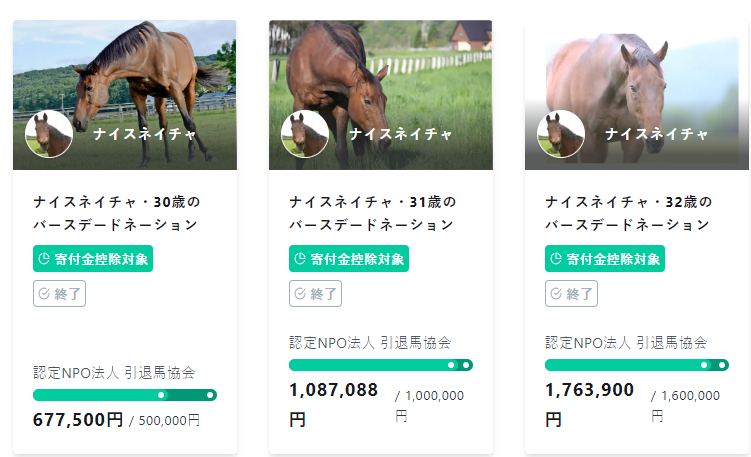Click 認定NPO法人 引退馬協会 on the 32歳 card

[x=625, y=342]
